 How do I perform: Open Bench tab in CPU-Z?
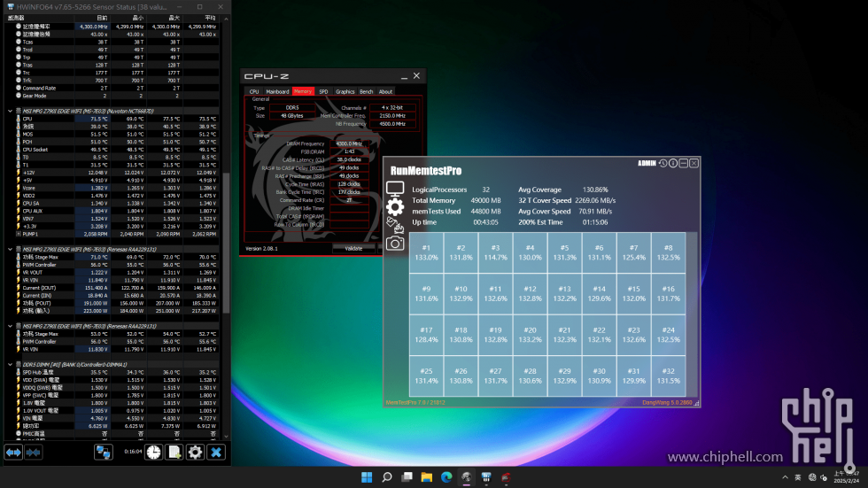tap(366, 92)
